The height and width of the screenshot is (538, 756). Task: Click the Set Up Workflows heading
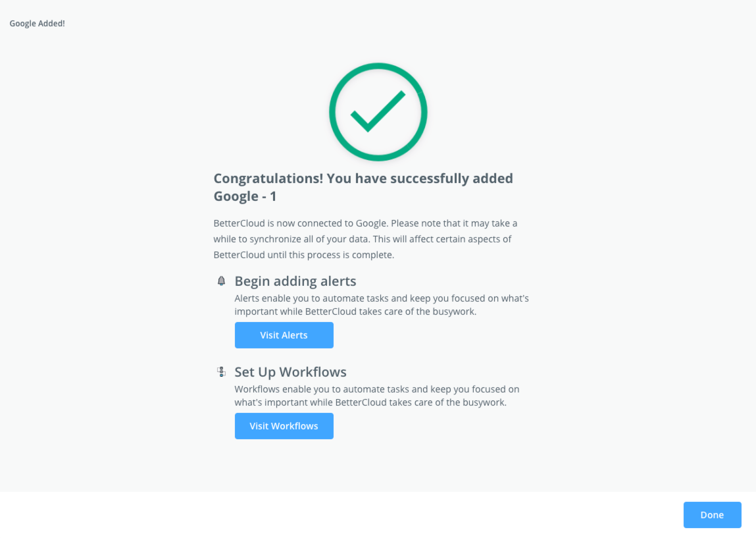291,371
